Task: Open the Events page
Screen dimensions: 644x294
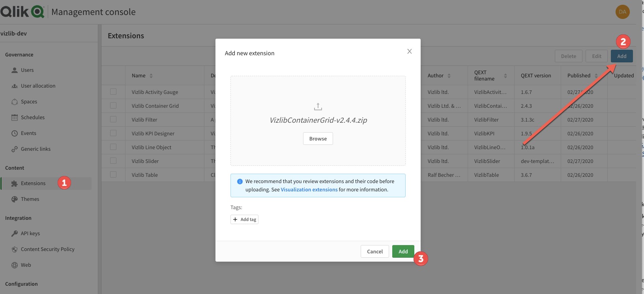Action: click(28, 133)
